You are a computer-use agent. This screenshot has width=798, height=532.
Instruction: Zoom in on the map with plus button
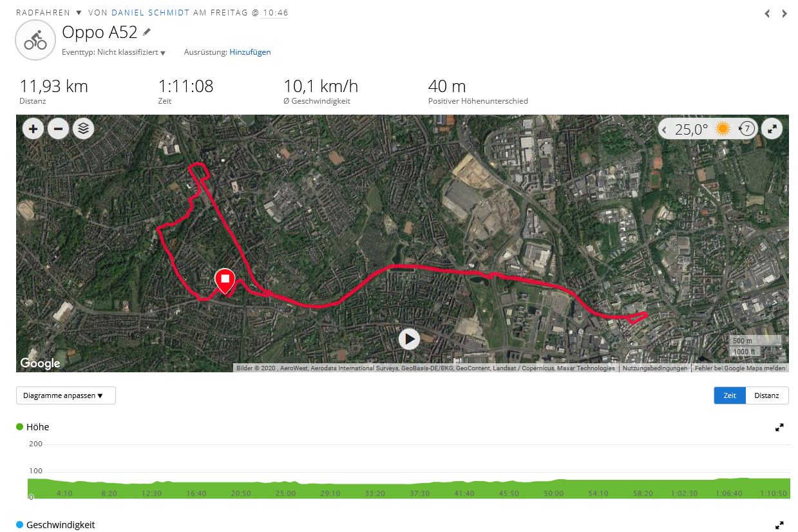tap(33, 129)
